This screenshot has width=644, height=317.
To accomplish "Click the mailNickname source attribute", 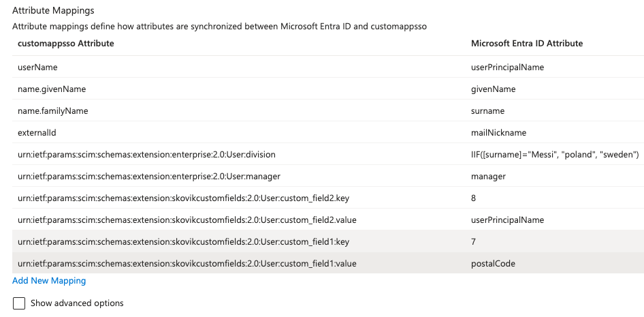I will tap(498, 133).
